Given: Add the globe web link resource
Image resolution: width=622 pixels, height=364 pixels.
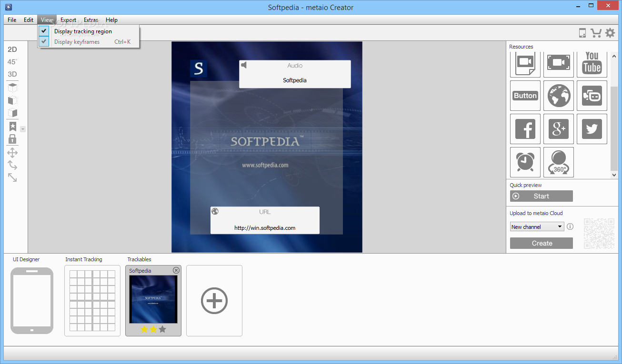Looking at the screenshot, I should [x=559, y=96].
